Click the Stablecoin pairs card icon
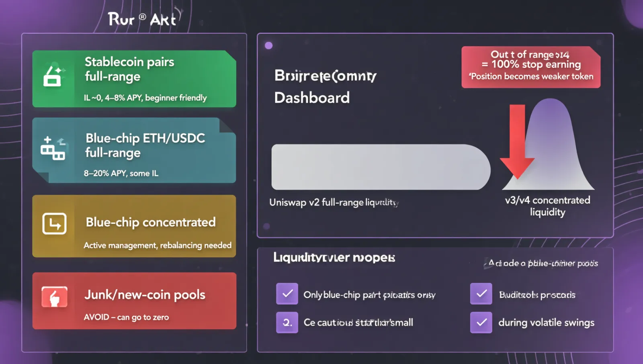This screenshot has height=364, width=643. point(54,76)
